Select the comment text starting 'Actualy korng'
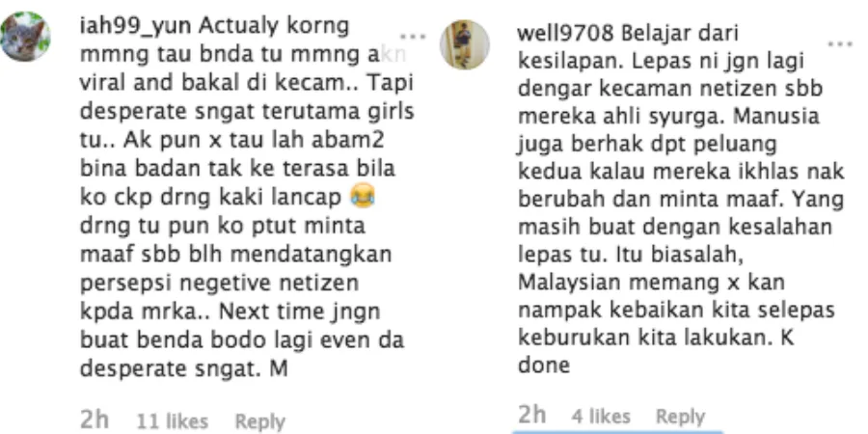 246,197
